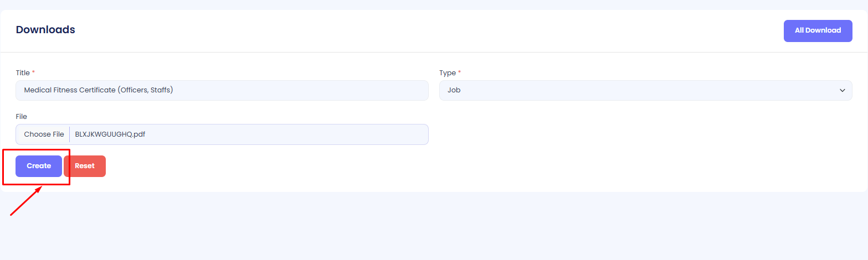This screenshot has height=260, width=868.
Task: Click empty card area right of File field
Action: tap(637, 134)
